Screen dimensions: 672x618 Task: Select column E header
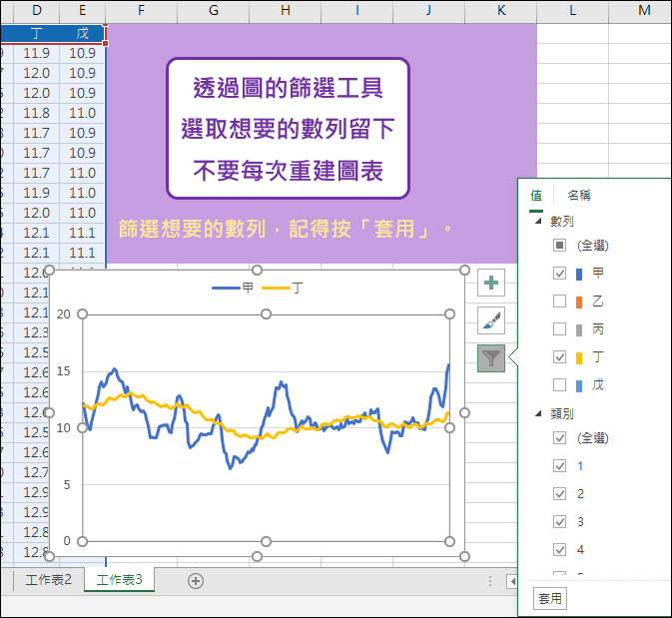click(82, 11)
